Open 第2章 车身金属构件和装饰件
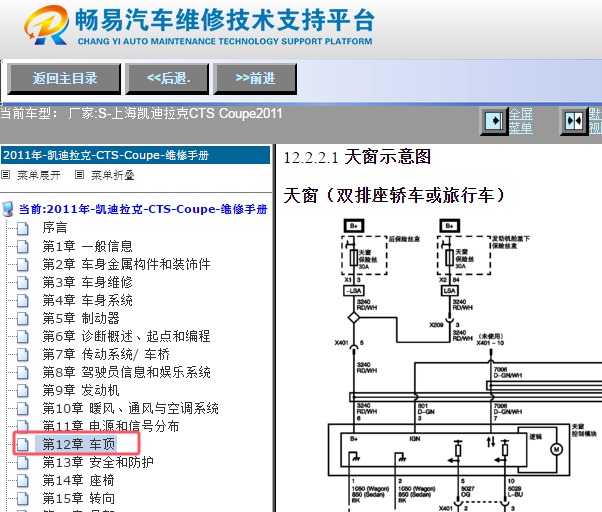This screenshot has width=602, height=512. [126, 264]
